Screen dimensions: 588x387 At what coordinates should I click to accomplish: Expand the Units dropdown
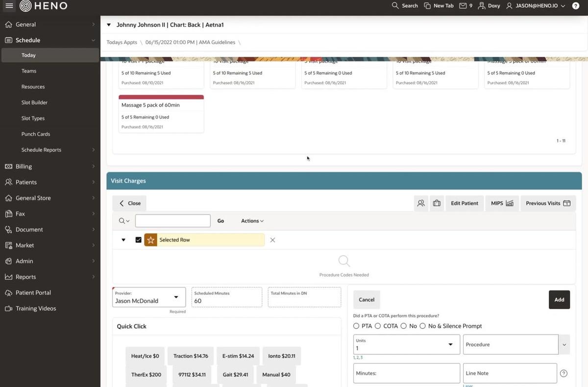tap(450, 345)
